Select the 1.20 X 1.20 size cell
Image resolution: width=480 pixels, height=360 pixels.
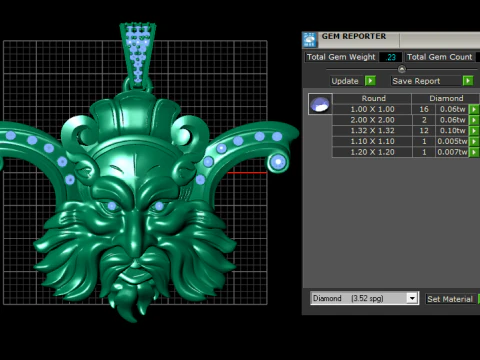coord(372,152)
